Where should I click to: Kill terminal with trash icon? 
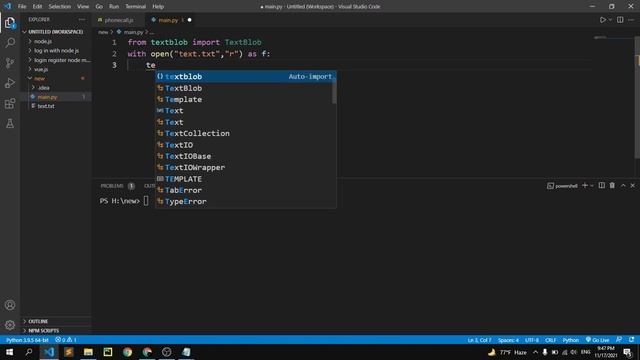(612, 185)
